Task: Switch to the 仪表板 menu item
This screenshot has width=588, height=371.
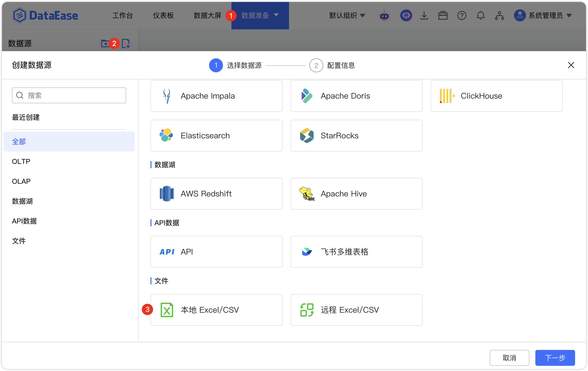Action: pyautogui.click(x=163, y=15)
